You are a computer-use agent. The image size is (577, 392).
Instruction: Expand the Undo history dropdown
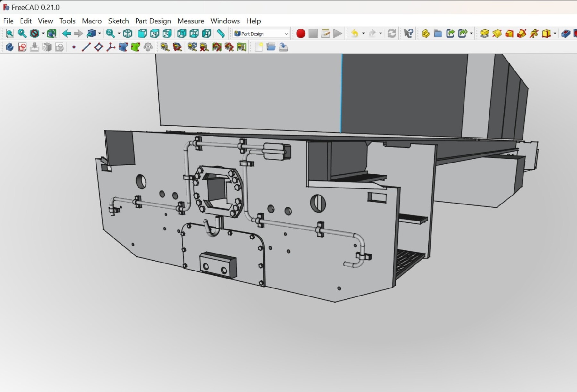click(363, 33)
